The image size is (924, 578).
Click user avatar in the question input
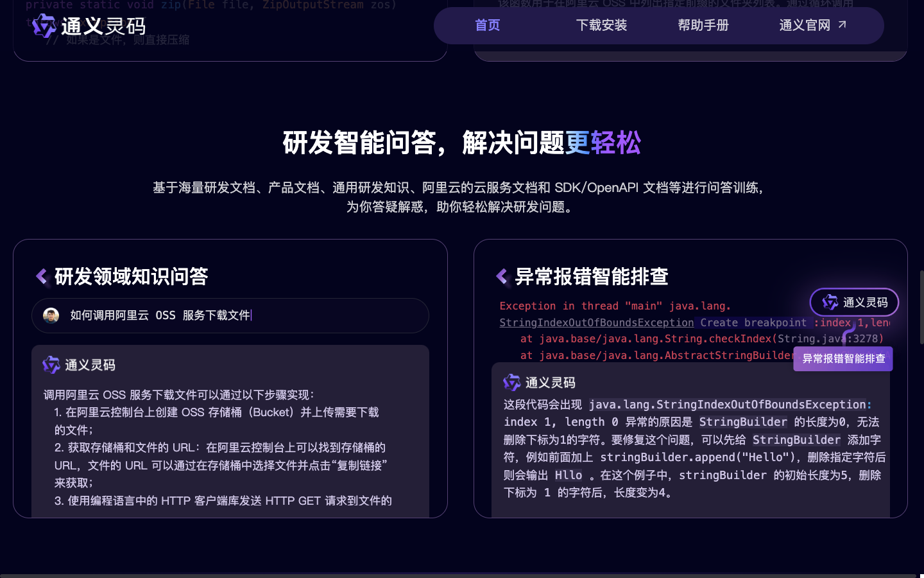tap(51, 315)
